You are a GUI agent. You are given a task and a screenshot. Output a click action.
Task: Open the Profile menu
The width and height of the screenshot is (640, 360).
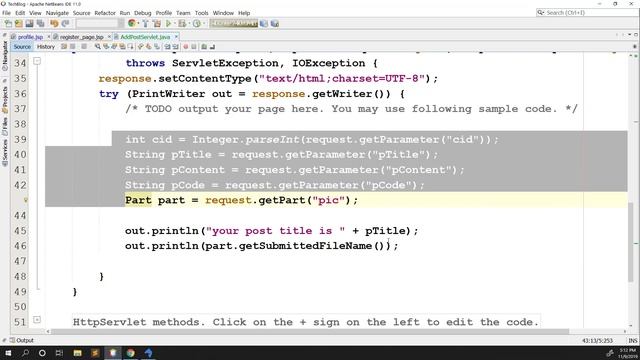click(x=164, y=13)
